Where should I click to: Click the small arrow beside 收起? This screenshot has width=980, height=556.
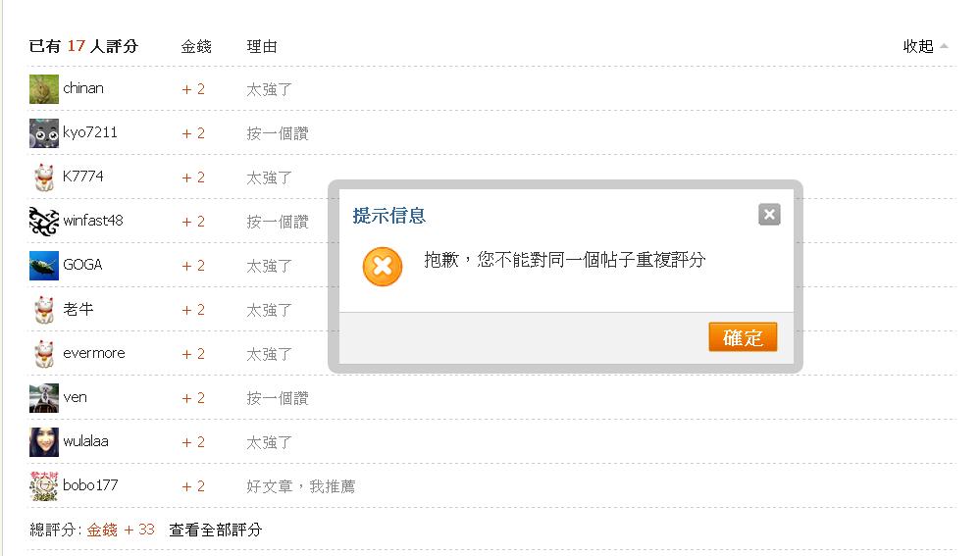944,46
